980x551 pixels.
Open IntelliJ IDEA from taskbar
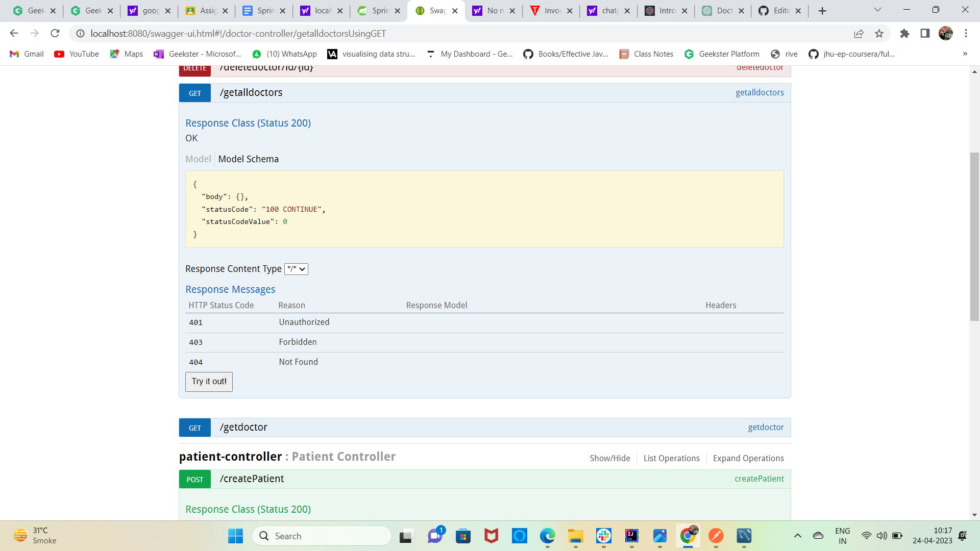[x=631, y=536]
